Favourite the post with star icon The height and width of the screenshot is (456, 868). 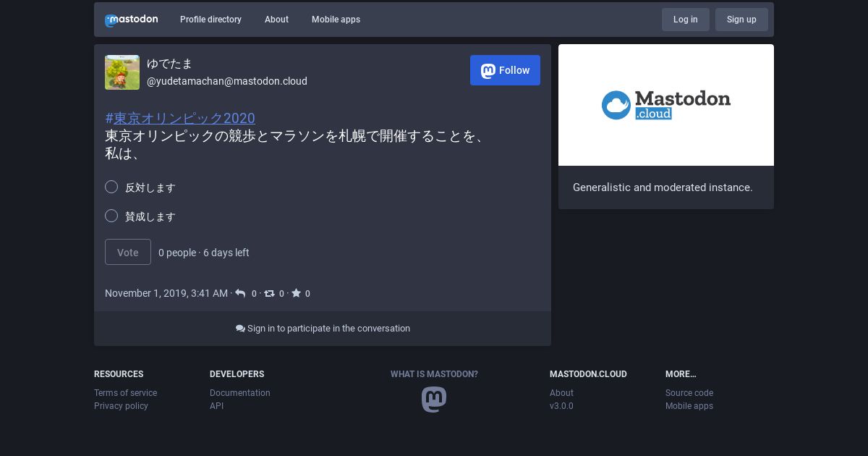(296, 293)
